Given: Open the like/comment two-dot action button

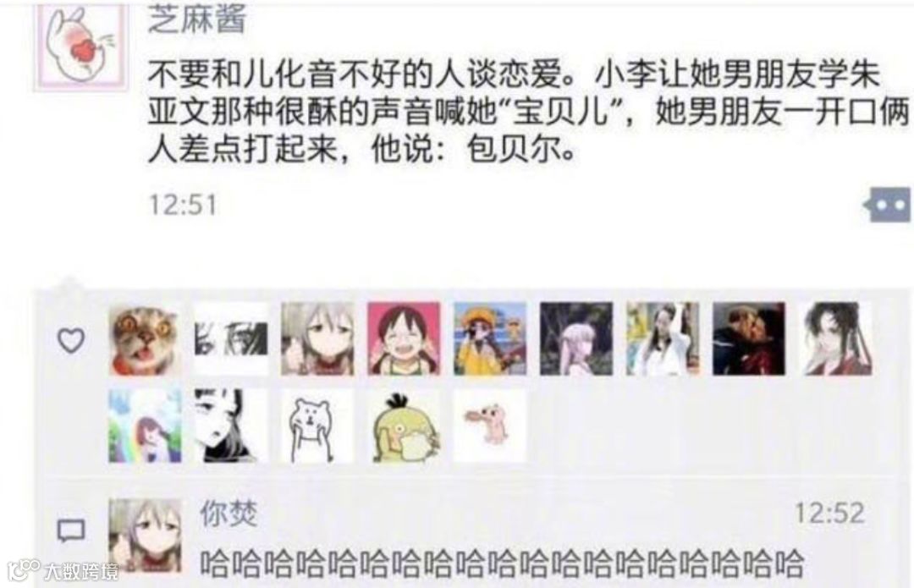Looking at the screenshot, I should pos(887,205).
